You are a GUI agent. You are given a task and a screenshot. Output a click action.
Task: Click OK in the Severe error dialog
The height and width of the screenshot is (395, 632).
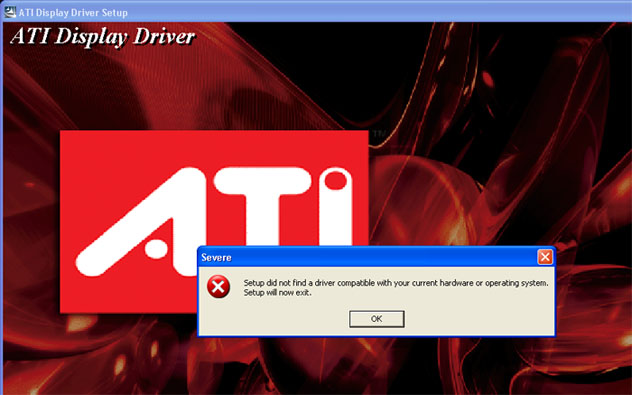coord(376,319)
